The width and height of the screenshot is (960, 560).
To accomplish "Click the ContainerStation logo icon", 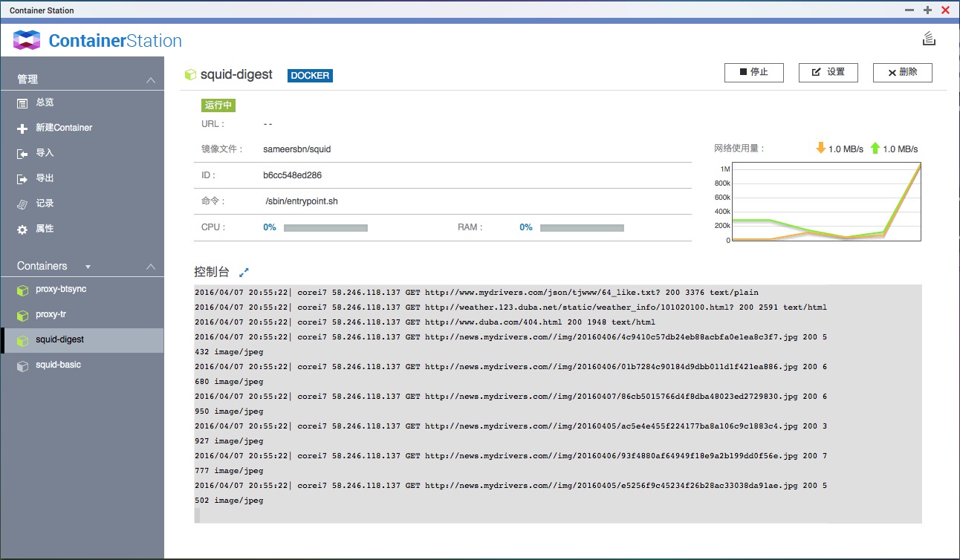I will (27, 40).
